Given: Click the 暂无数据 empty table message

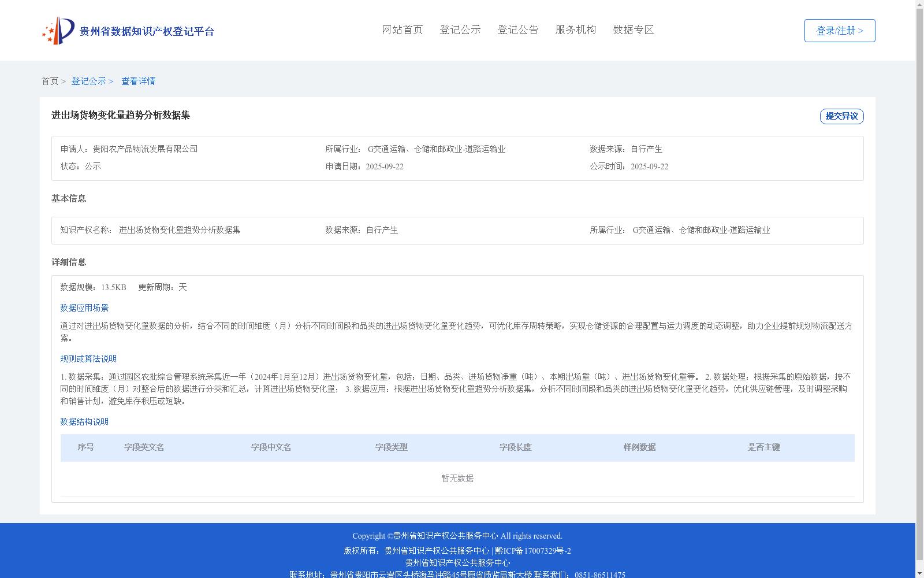Looking at the screenshot, I should tap(457, 479).
